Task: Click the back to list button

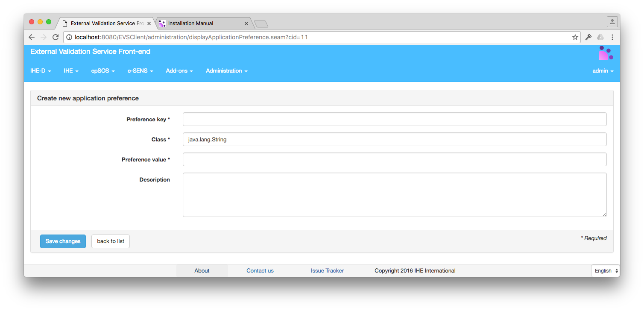Action: pyautogui.click(x=110, y=241)
